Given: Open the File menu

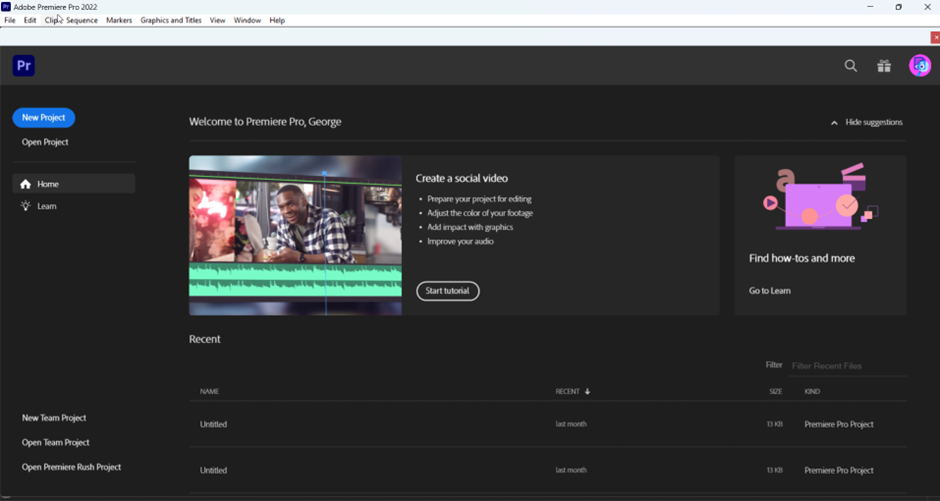Looking at the screenshot, I should click(x=10, y=20).
